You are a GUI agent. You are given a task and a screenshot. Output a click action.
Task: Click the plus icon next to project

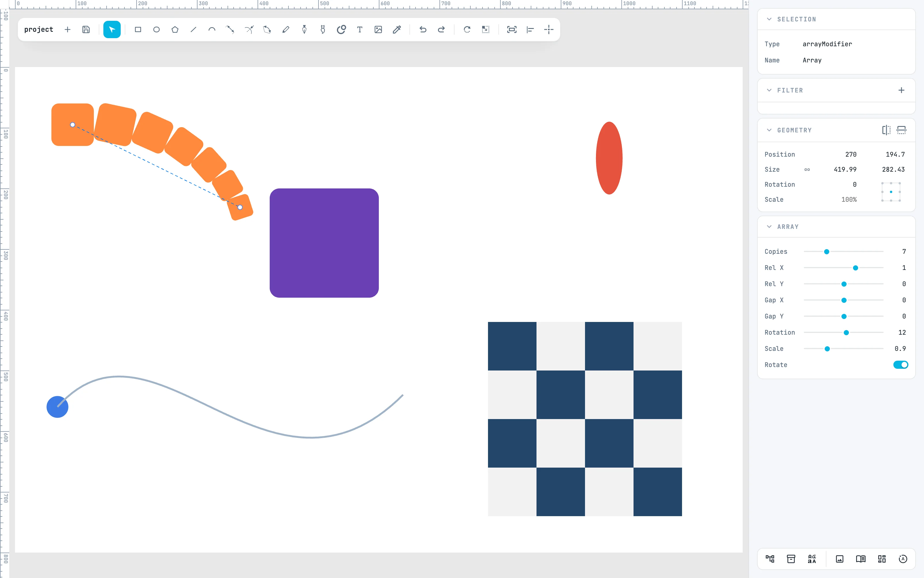coord(68,29)
